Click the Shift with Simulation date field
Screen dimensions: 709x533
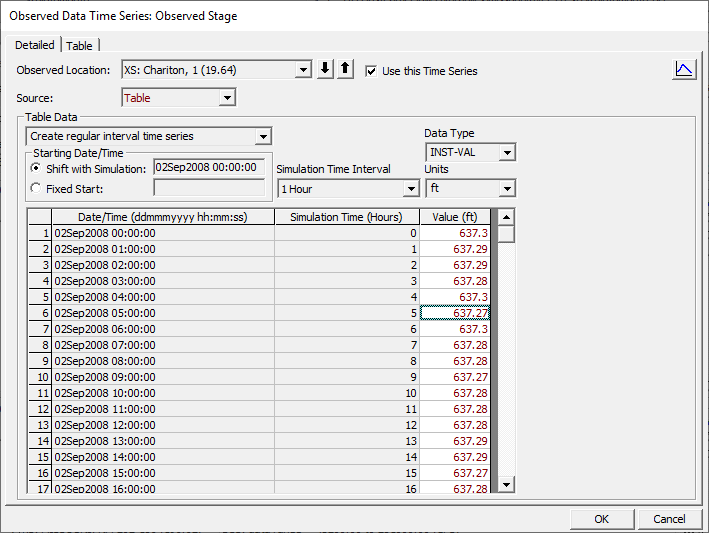pyautogui.click(x=208, y=168)
